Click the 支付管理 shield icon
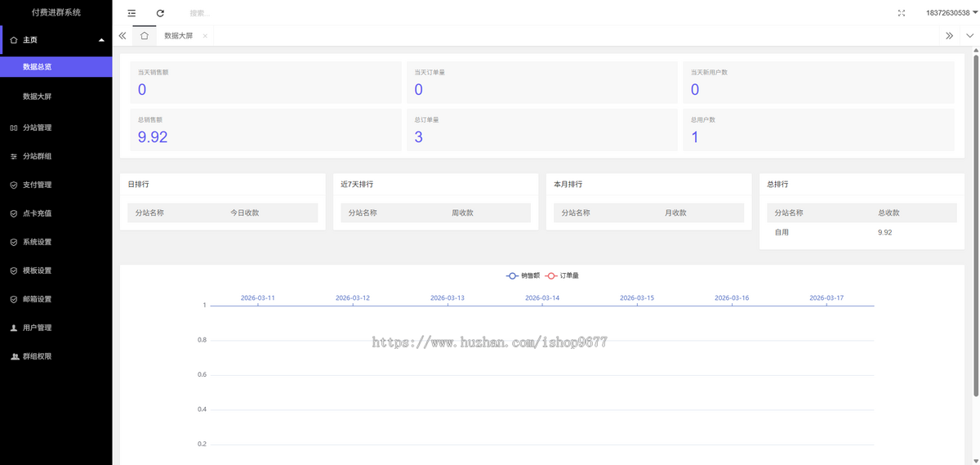The image size is (980, 465). tap(14, 185)
